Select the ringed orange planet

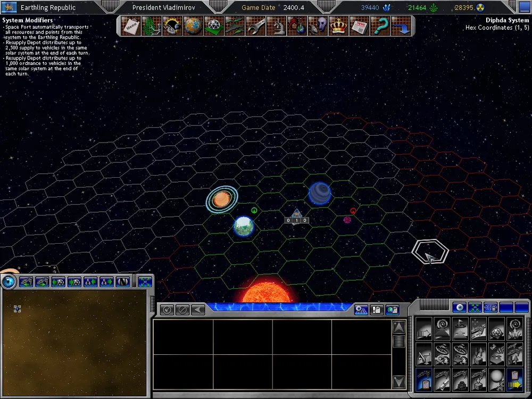point(222,199)
